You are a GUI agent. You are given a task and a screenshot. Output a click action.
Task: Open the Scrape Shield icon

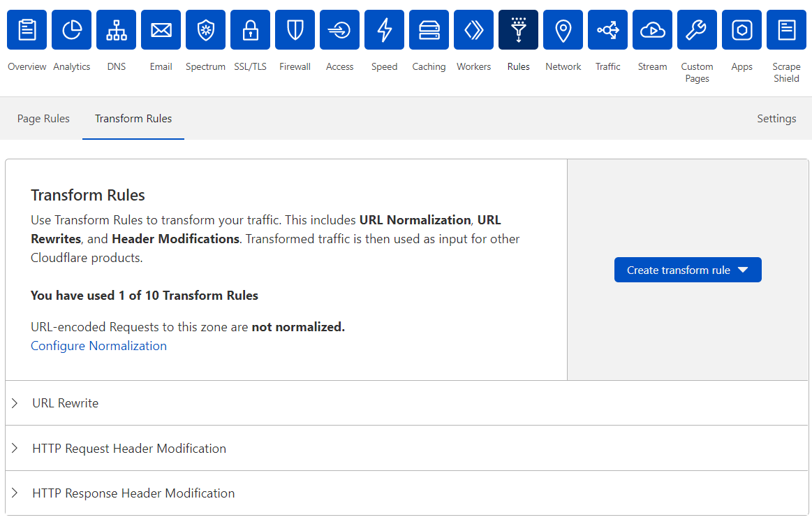point(787,30)
